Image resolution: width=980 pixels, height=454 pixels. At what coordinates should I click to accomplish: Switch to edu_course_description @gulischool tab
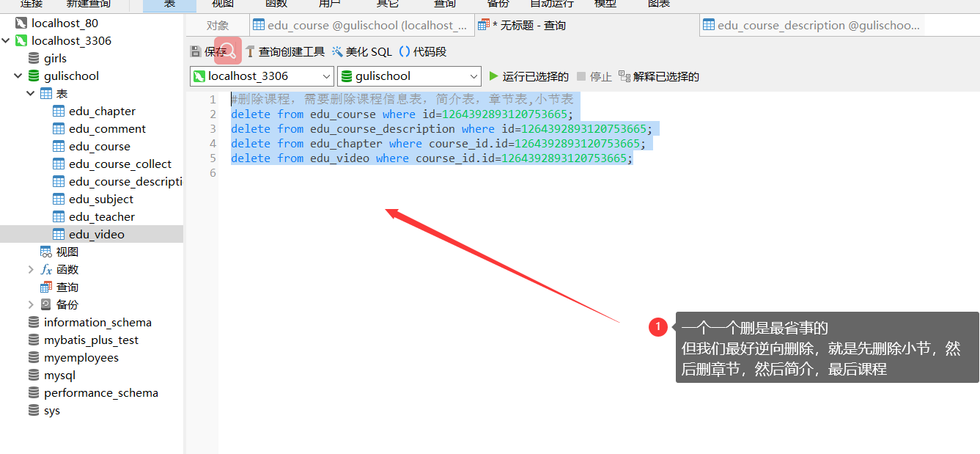point(811,26)
